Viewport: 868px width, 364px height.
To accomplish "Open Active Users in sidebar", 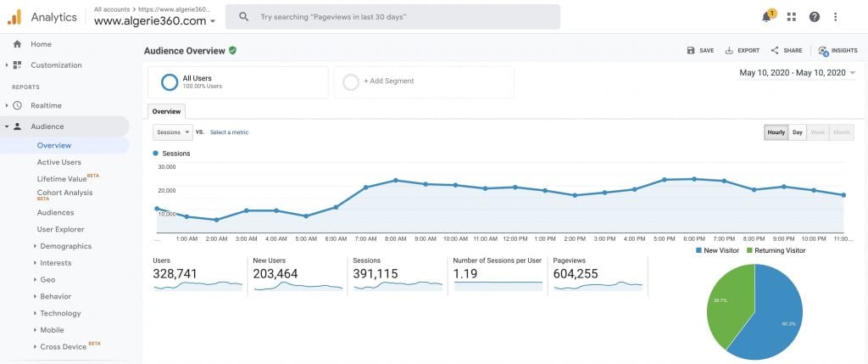I will pos(59,162).
